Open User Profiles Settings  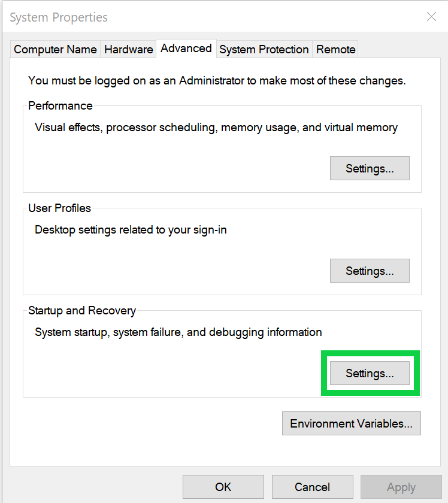pos(369,271)
